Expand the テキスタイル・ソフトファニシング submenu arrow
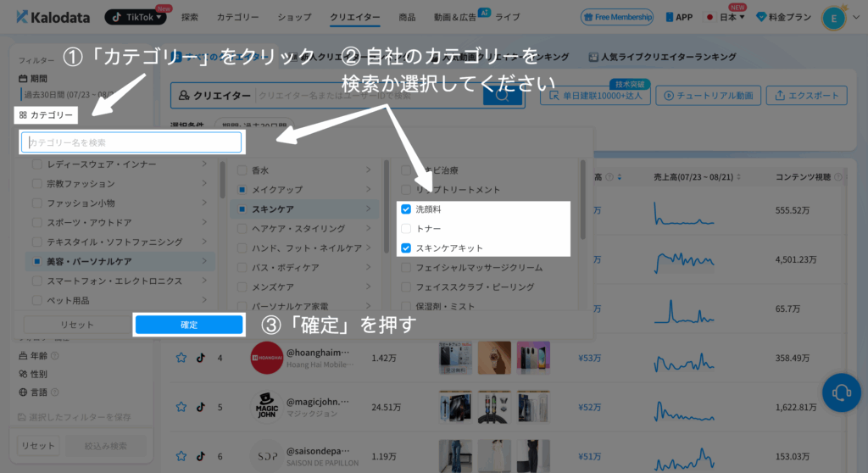This screenshot has height=473, width=868. click(204, 242)
